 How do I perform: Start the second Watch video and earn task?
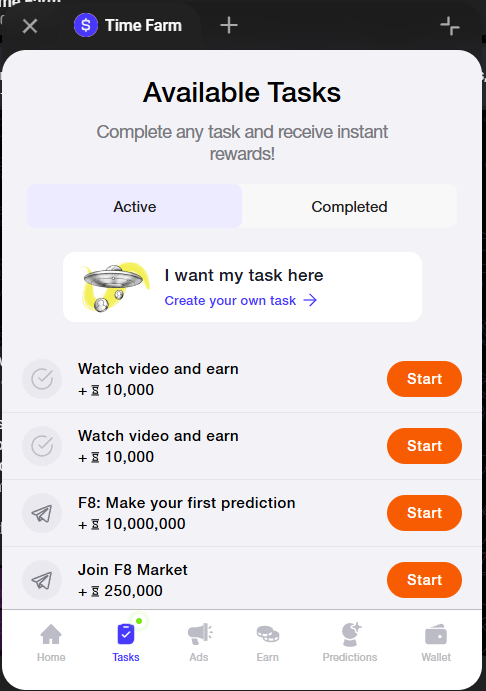[424, 446]
